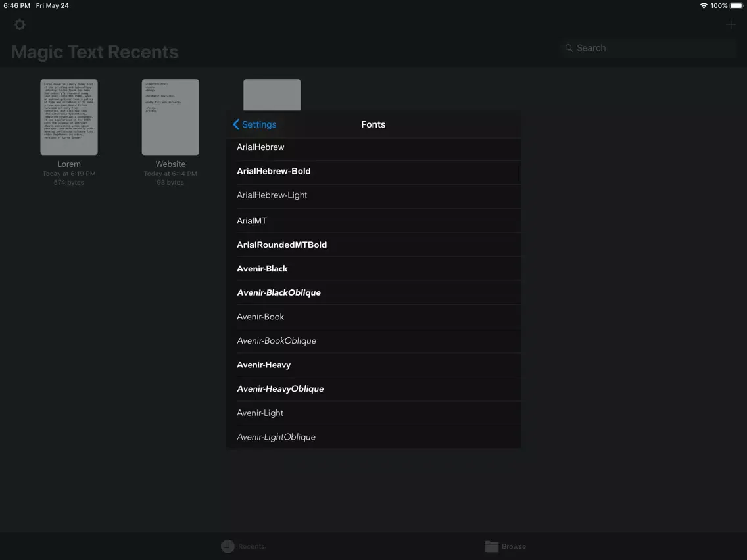Go back to Settings

click(254, 124)
